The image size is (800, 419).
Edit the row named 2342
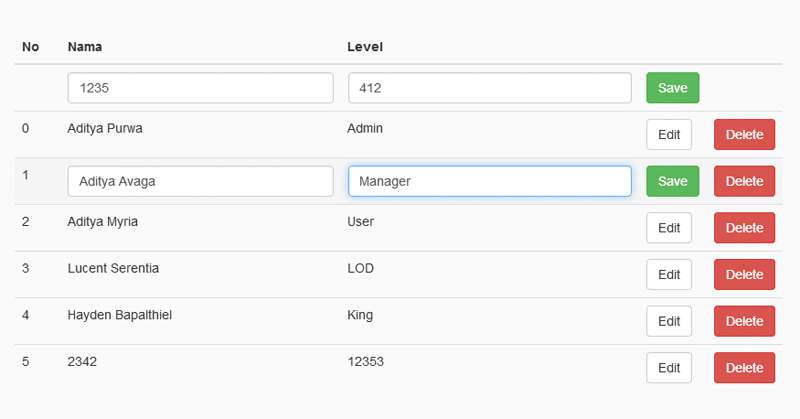click(x=669, y=368)
